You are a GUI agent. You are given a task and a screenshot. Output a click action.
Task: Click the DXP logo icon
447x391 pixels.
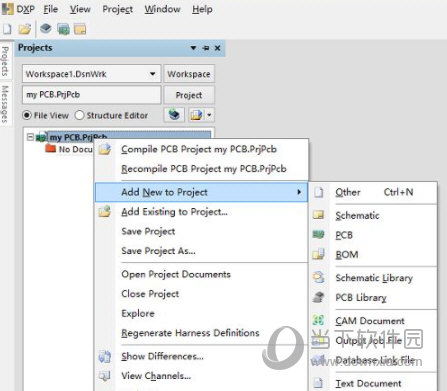coord(8,9)
